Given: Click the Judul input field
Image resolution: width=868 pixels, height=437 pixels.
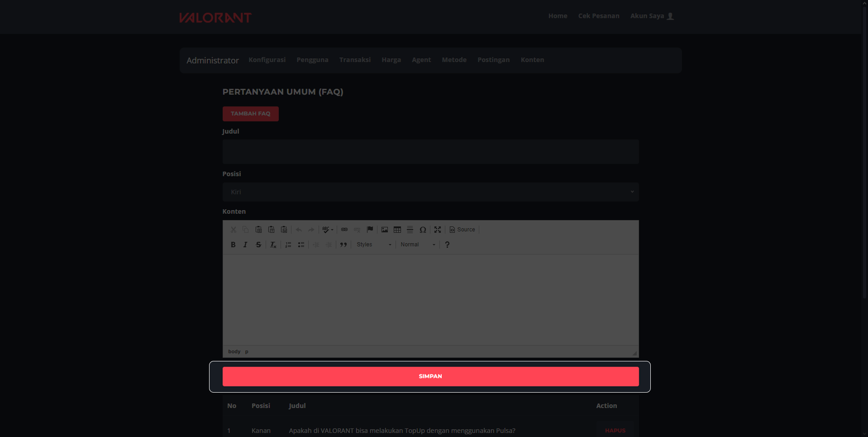Looking at the screenshot, I should point(430,152).
